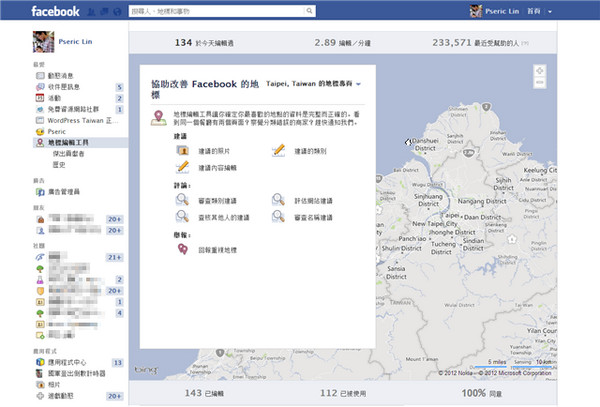This screenshot has height=407, width=600.
Task: Open 廣告管理員 in left sidebar
Action: pyautogui.click(x=66, y=191)
